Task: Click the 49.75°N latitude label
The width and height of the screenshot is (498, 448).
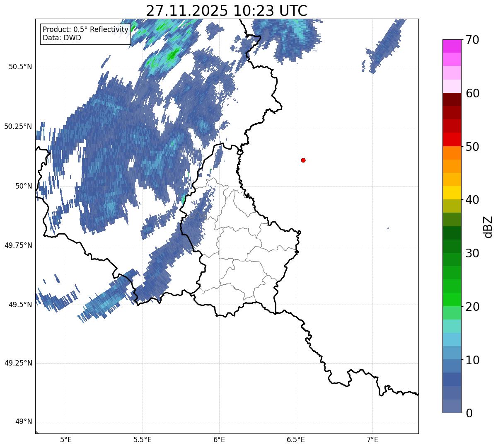Action: (18, 245)
